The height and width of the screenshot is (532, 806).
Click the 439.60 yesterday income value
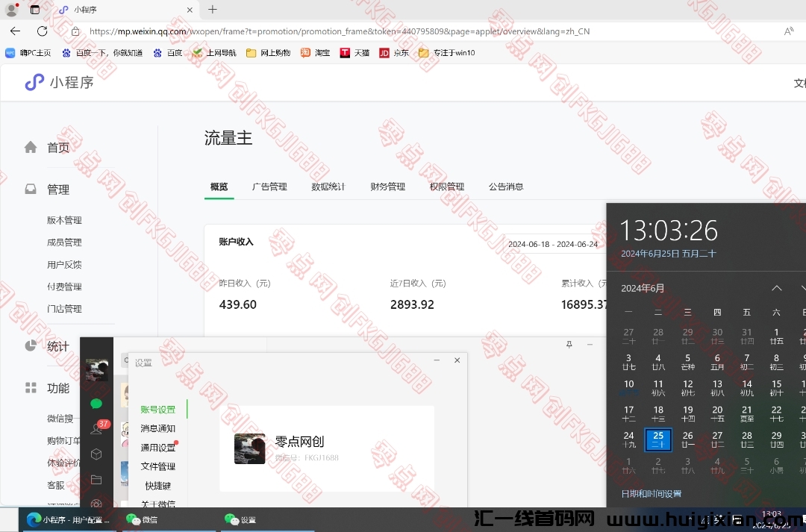click(238, 304)
